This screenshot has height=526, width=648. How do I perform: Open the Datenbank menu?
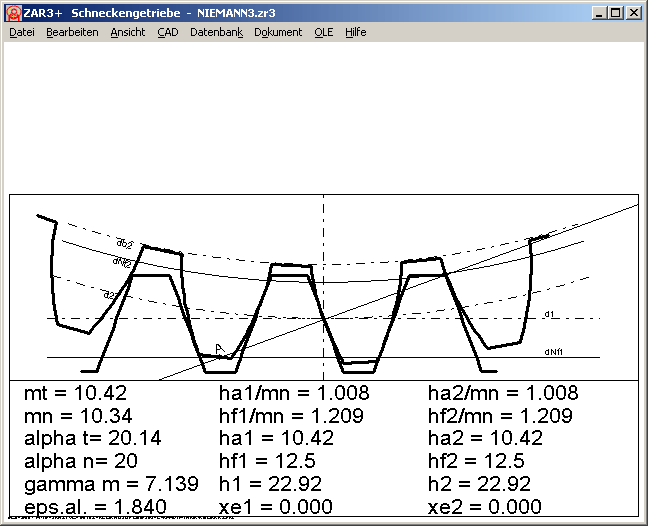(x=216, y=32)
